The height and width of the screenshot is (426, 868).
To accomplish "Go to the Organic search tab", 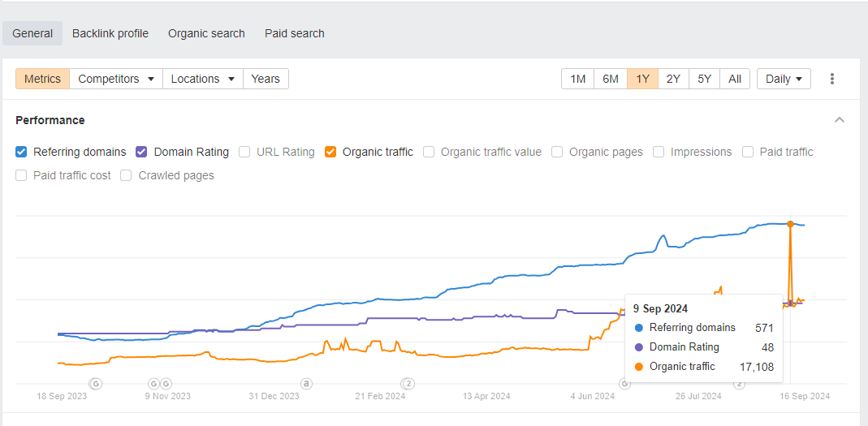I will (206, 33).
